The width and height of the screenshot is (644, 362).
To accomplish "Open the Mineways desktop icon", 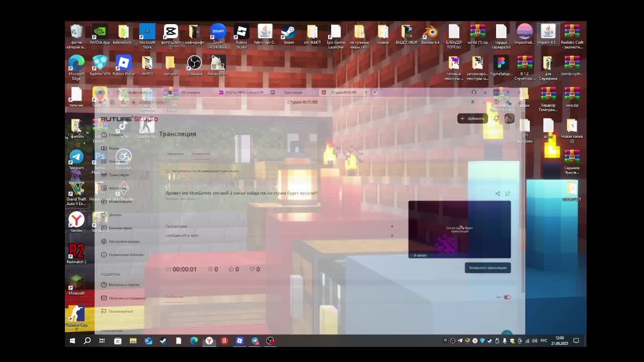I will click(x=218, y=66).
